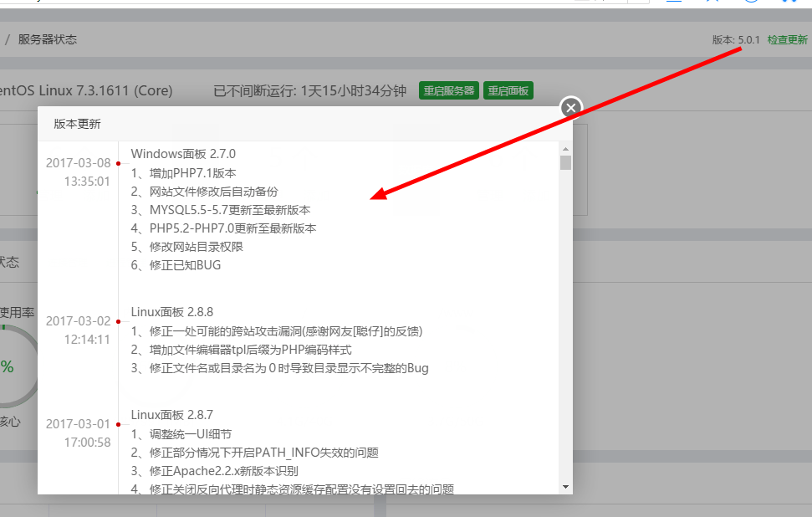The height and width of the screenshot is (517, 812).
Task: Select the 服务器状态 breadcrumb text
Action: click(48, 39)
